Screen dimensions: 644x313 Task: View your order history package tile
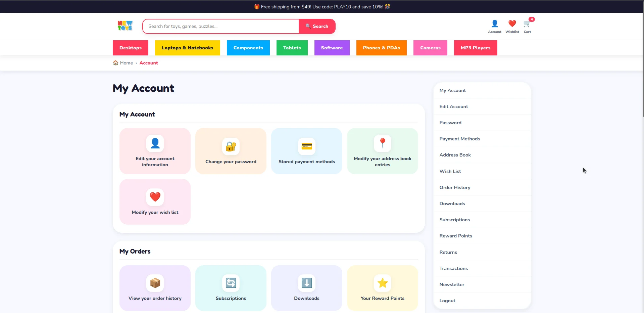[x=155, y=288]
